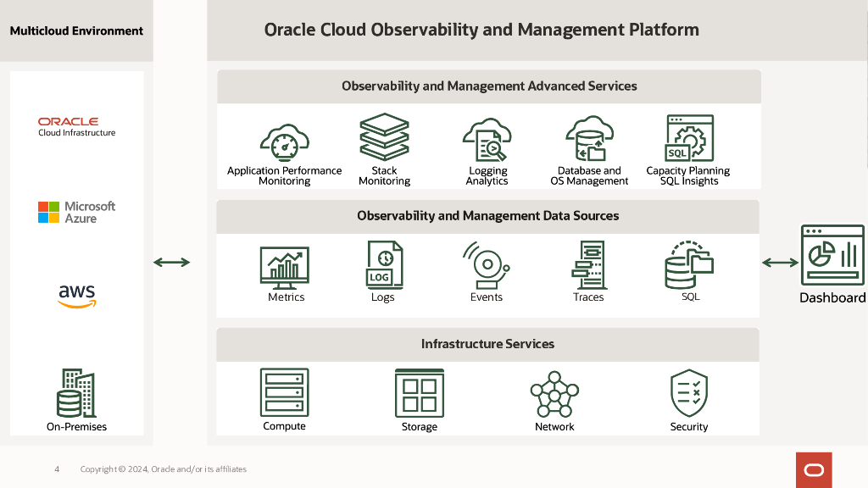The image size is (868, 488).
Task: Click the 'Events' label text
Action: (487, 297)
